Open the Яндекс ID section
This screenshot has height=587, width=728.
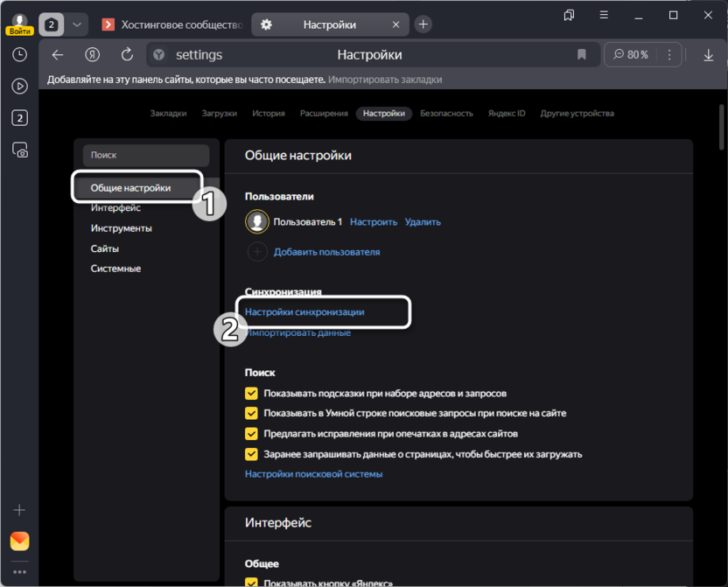point(507,113)
